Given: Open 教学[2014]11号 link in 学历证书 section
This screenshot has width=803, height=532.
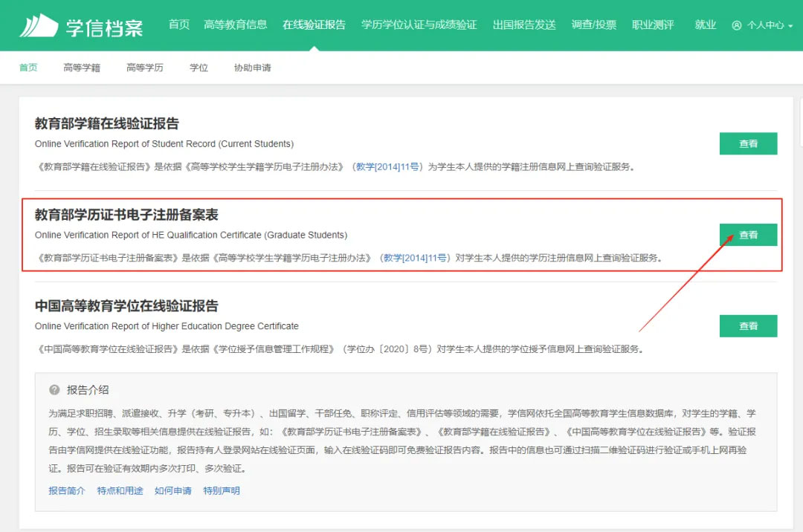Looking at the screenshot, I should pyautogui.click(x=416, y=258).
